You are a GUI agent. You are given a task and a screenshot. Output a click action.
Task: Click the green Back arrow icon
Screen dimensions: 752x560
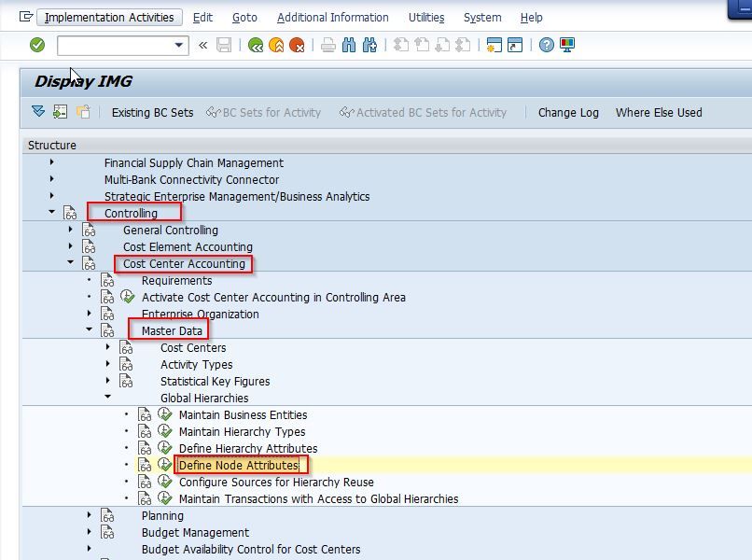[256, 45]
